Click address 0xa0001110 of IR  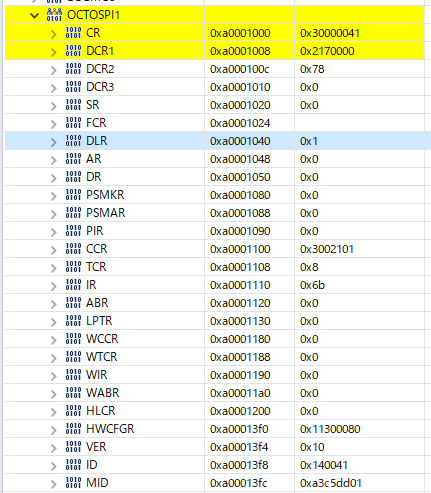240,285
